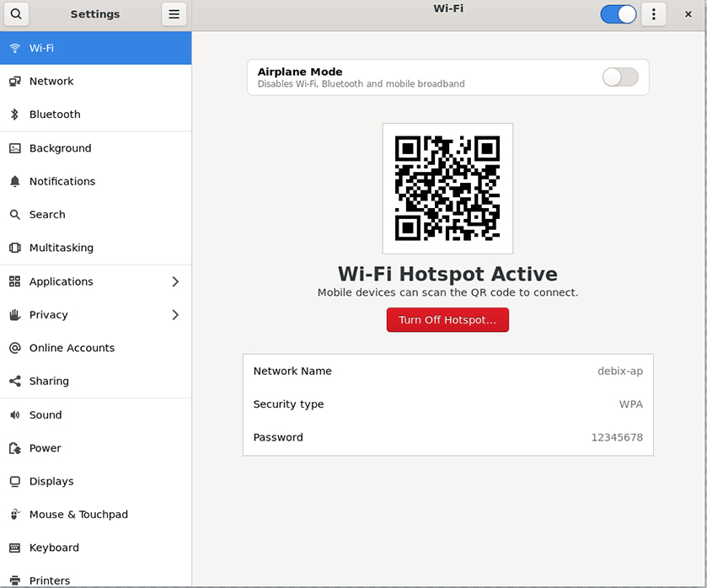
Task: Click the Network computers icon
Action: tap(15, 81)
